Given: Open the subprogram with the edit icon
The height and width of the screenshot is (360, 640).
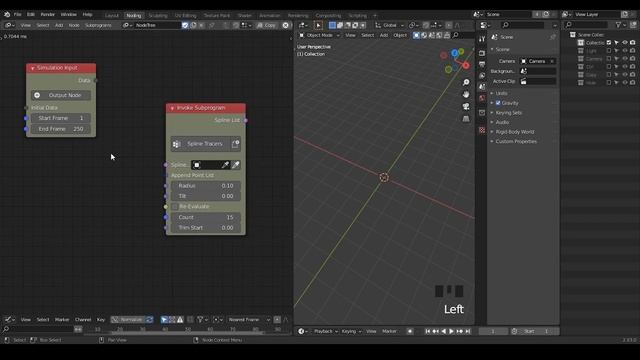Looking at the screenshot, I should tap(236, 144).
